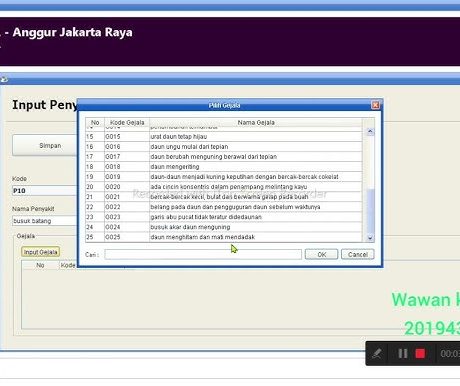Click the Kode Gejala column header
Viewport: 460px width, 386px height.
(127, 122)
